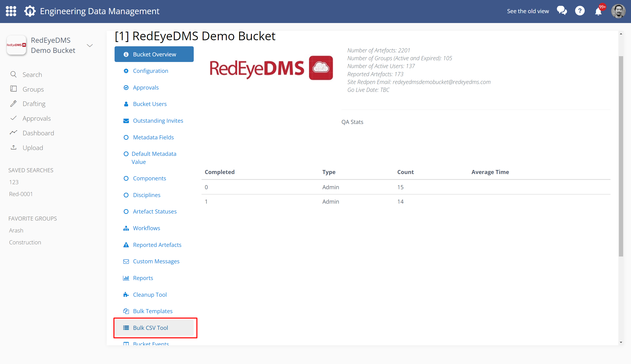Click Number of Artefacts: 2201 text

point(379,50)
